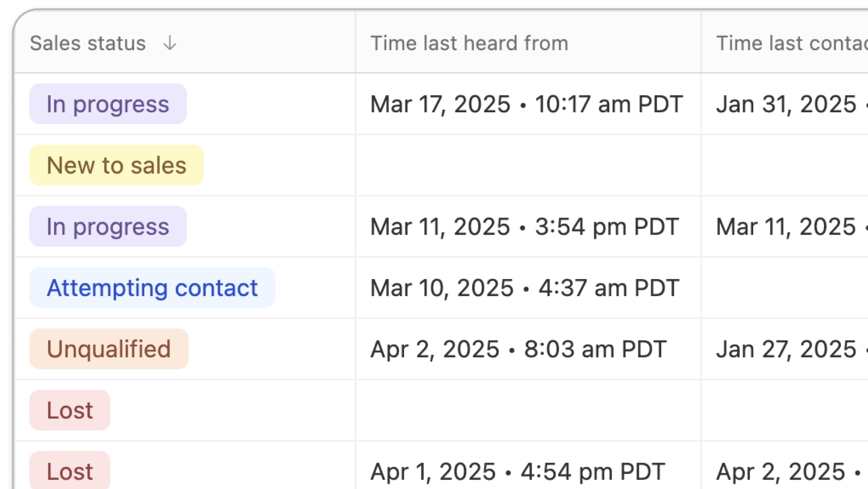Open the In progress badge in Mar 11 row

108,226
